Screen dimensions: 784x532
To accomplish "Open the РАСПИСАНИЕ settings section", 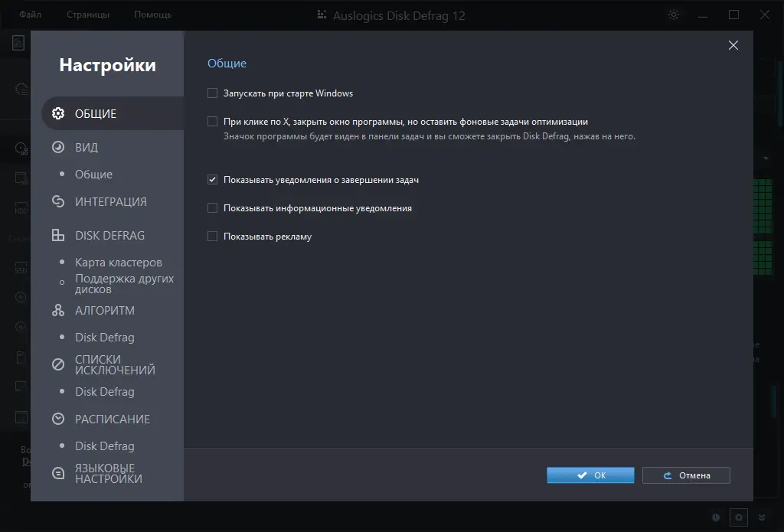I will click(x=112, y=419).
